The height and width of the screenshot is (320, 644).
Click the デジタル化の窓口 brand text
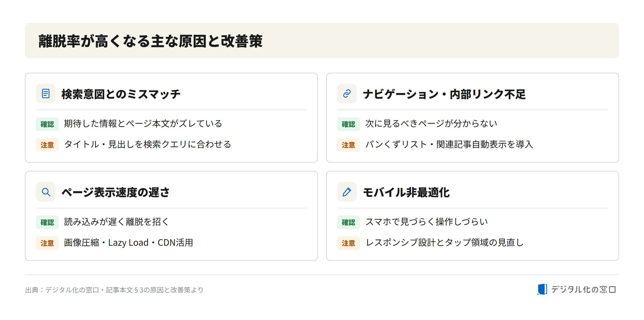pyautogui.click(x=584, y=289)
